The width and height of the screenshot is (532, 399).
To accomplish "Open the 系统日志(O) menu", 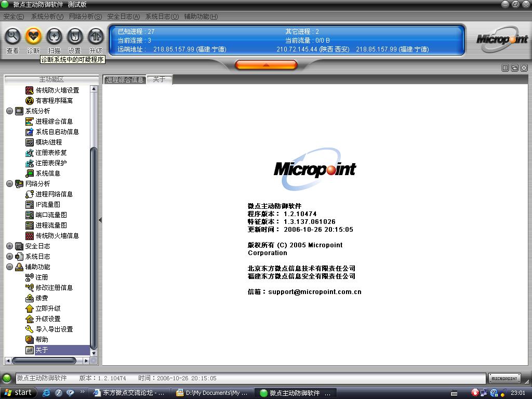I will 162,17.
